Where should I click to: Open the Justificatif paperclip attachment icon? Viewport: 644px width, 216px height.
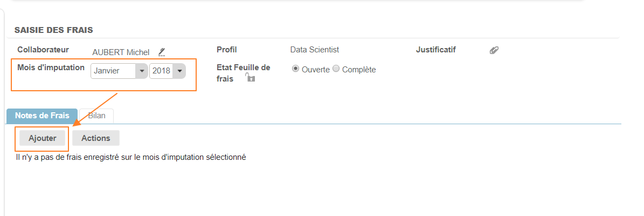point(494,50)
